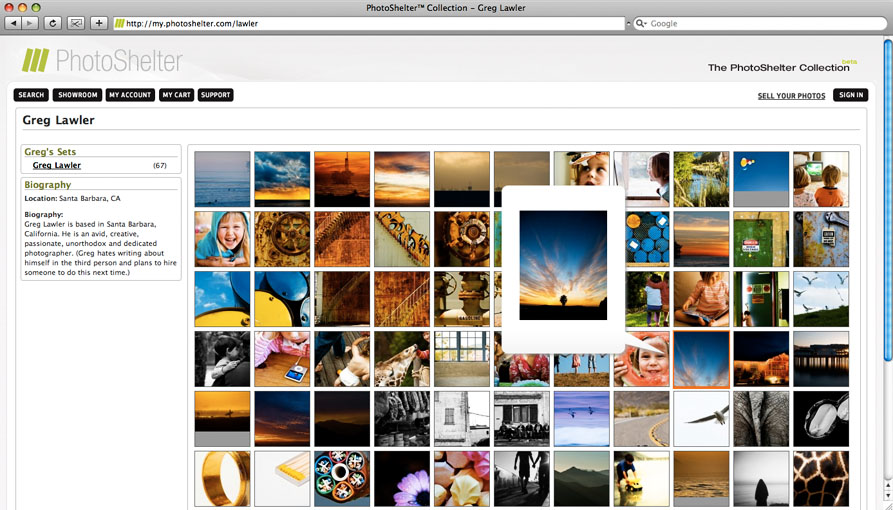Open the night pier reflection thumbnail
893x510 pixels.
821,359
